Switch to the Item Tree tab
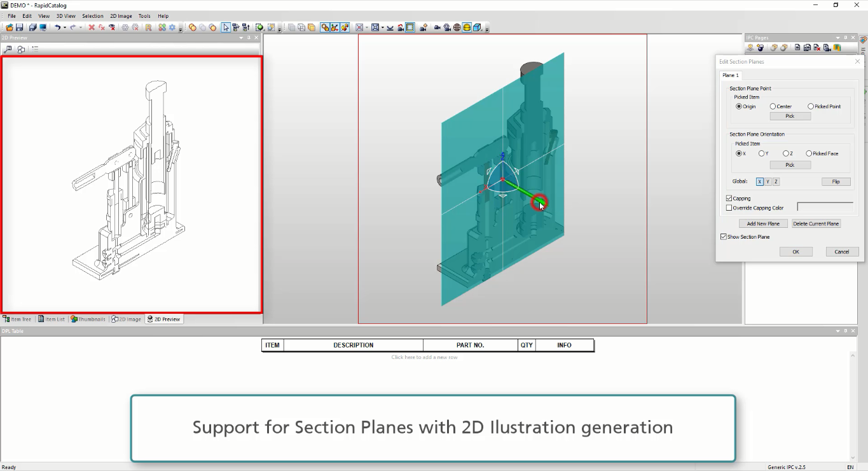 point(17,319)
